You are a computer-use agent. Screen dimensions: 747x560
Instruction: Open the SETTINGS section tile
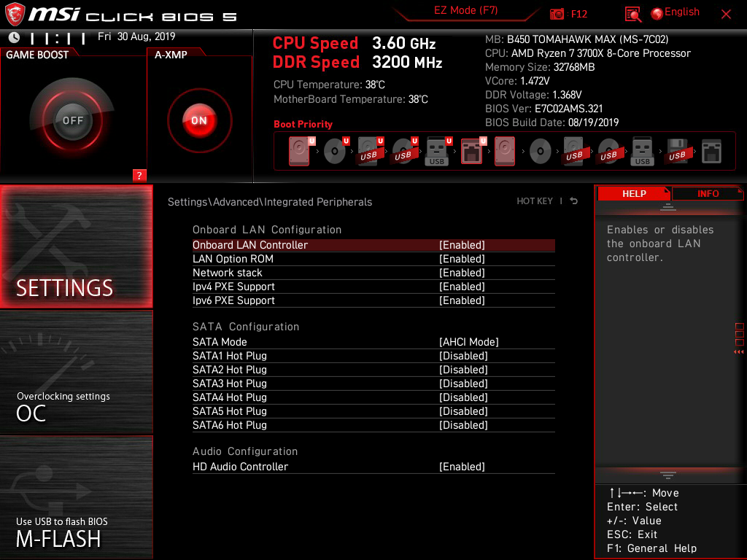[x=76, y=246]
